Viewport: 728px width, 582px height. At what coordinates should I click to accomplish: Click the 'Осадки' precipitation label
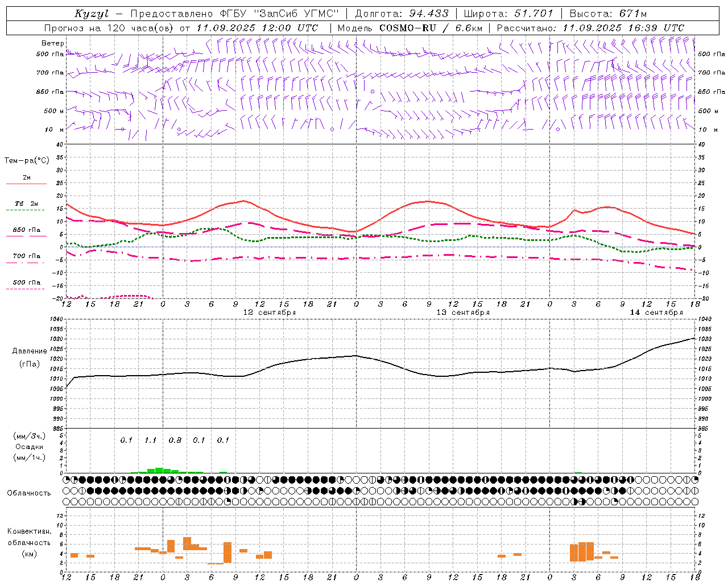29,447
